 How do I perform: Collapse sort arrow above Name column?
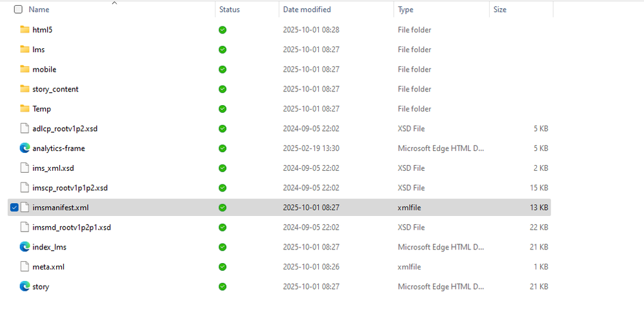[x=114, y=3]
